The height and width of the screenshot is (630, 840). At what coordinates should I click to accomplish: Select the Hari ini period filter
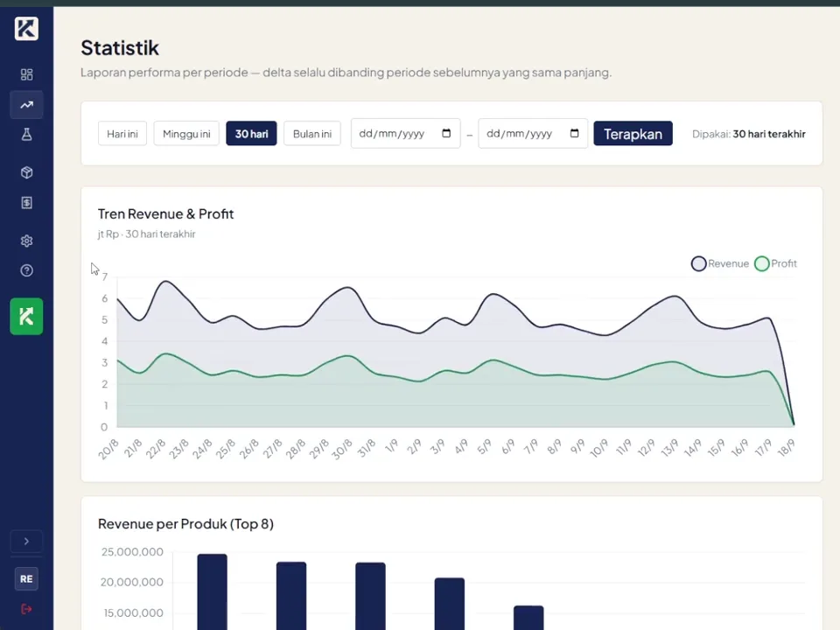(x=122, y=133)
